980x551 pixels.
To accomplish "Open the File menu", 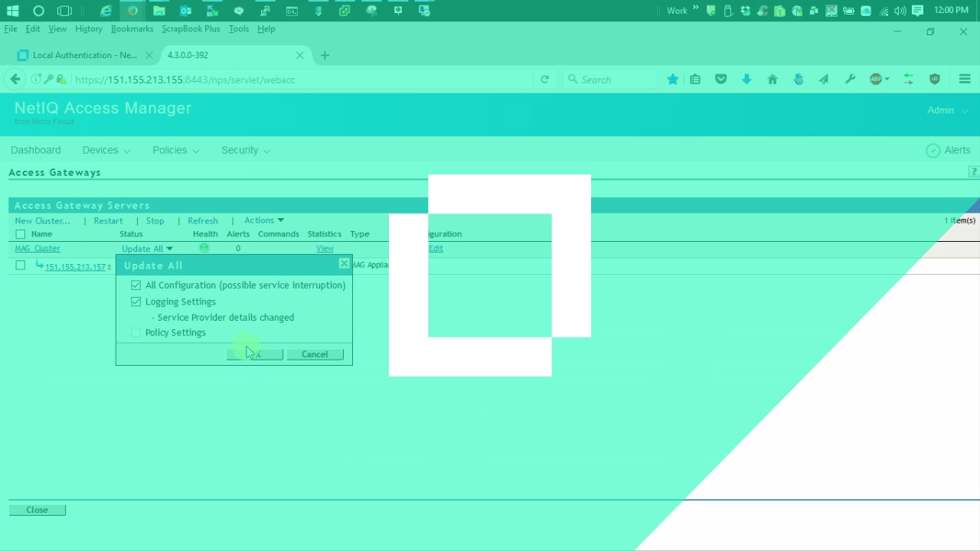I will pyautogui.click(x=11, y=29).
